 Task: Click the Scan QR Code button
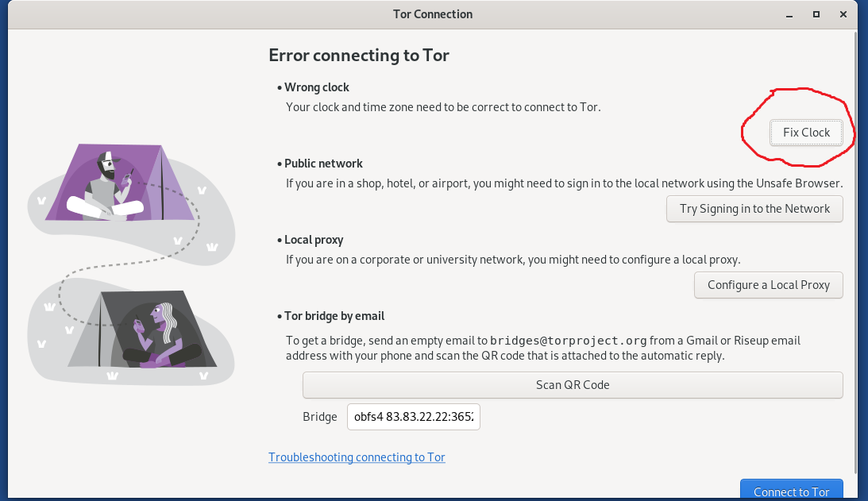572,385
